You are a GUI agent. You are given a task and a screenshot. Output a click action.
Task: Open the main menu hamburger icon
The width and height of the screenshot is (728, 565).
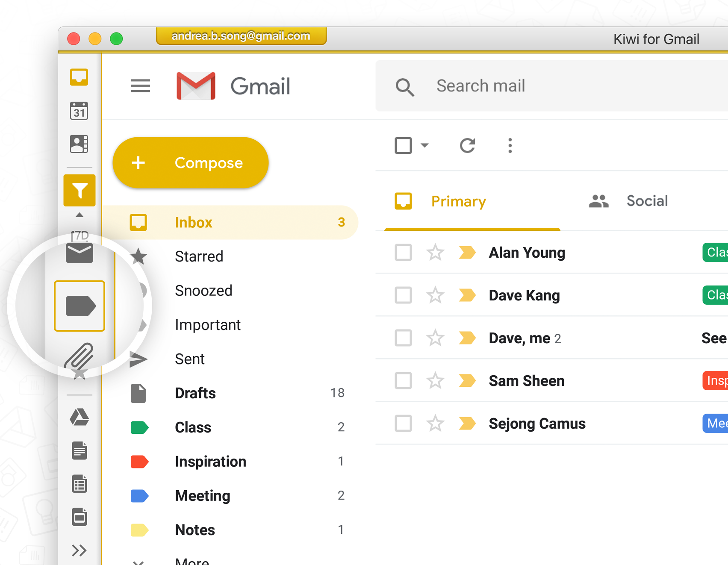140,86
